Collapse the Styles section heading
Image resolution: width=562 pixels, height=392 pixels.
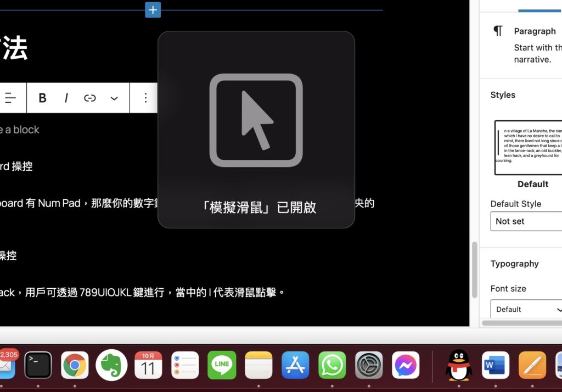point(503,94)
